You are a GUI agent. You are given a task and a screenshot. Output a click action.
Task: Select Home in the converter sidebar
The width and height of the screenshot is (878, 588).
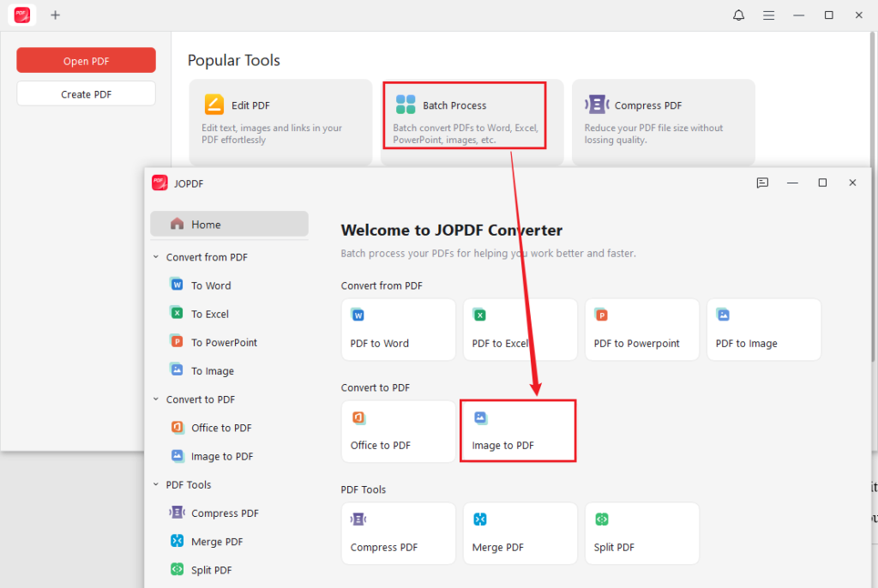click(x=229, y=224)
